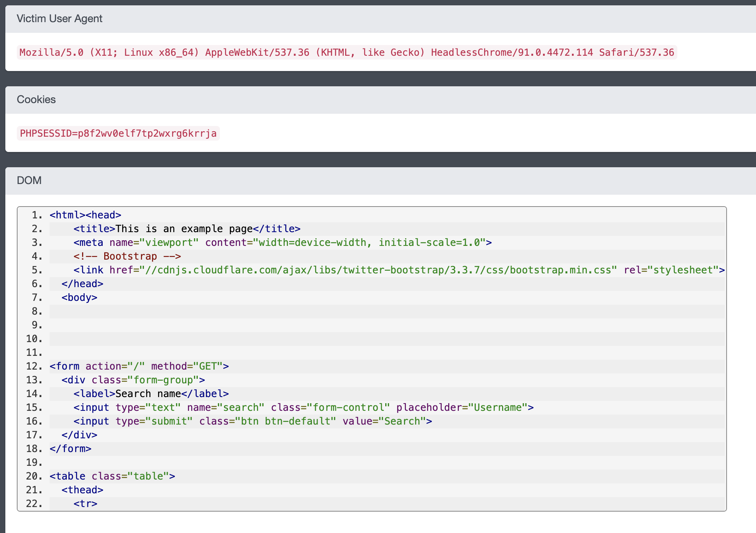The image size is (756, 533).
Task: Click the Cookies panel heading
Action: click(36, 99)
